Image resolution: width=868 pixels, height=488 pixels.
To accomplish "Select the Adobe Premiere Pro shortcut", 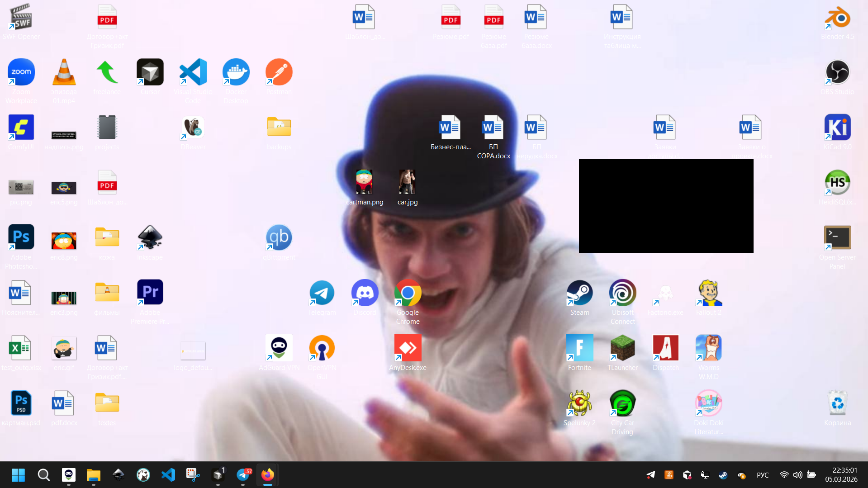I will [150, 293].
